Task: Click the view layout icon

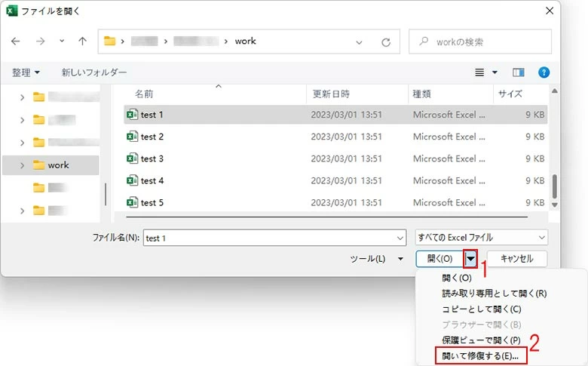Action: point(479,72)
